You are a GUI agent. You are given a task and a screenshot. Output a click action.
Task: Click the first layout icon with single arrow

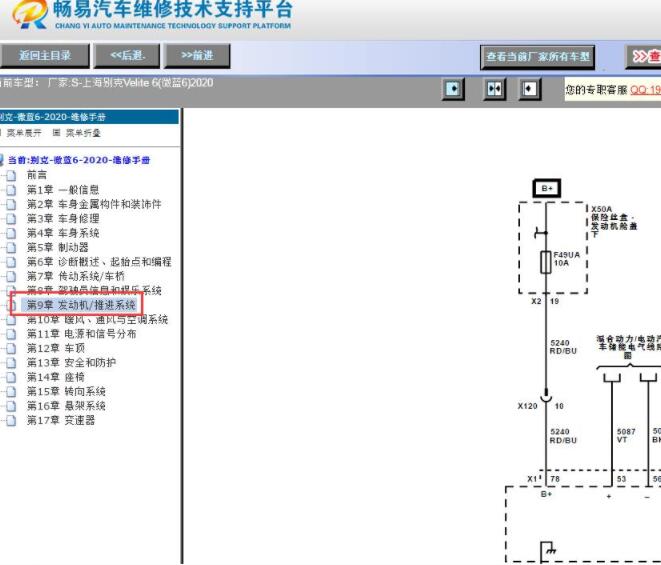(453, 89)
